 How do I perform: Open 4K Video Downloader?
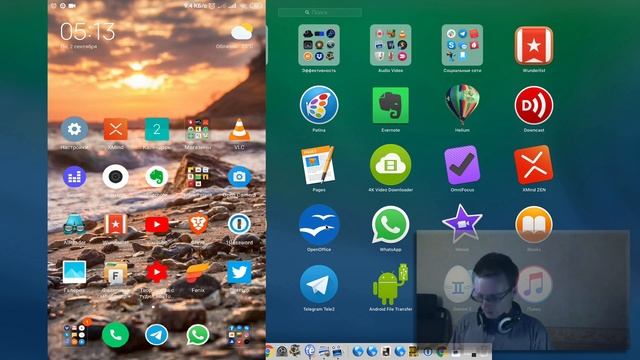tap(390, 165)
